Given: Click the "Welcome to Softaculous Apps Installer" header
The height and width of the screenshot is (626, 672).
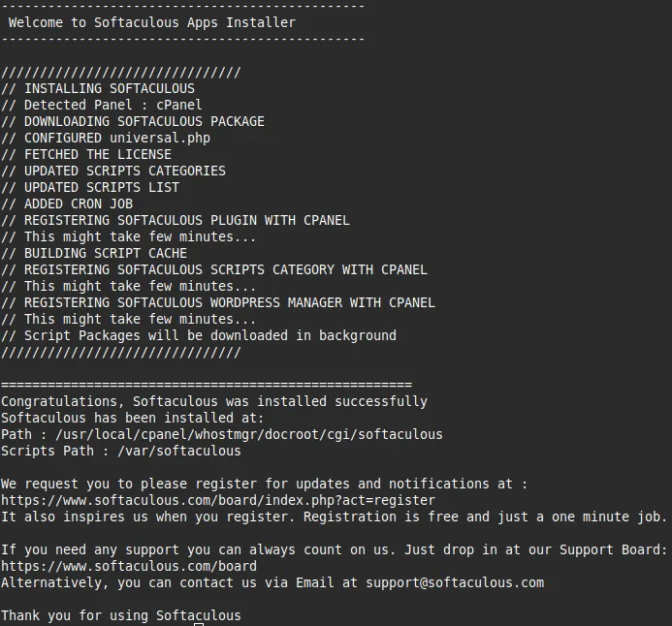Looking at the screenshot, I should [x=152, y=22].
